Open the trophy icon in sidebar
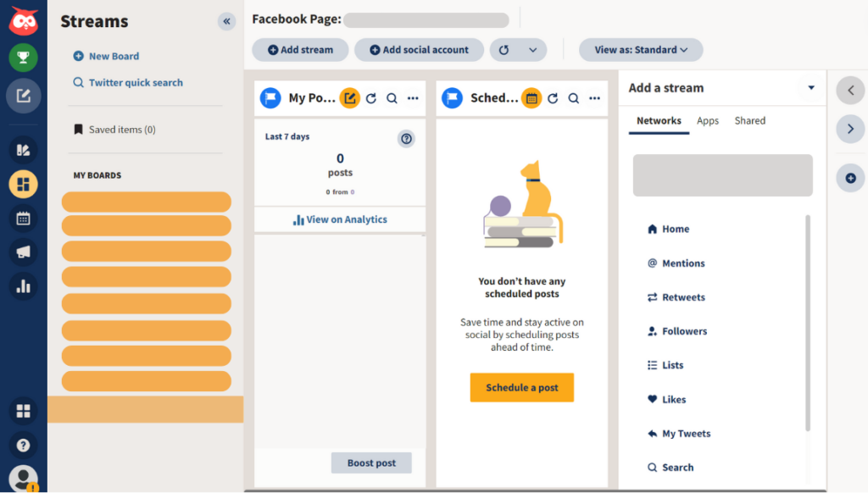This screenshot has height=493, width=868. tap(23, 58)
